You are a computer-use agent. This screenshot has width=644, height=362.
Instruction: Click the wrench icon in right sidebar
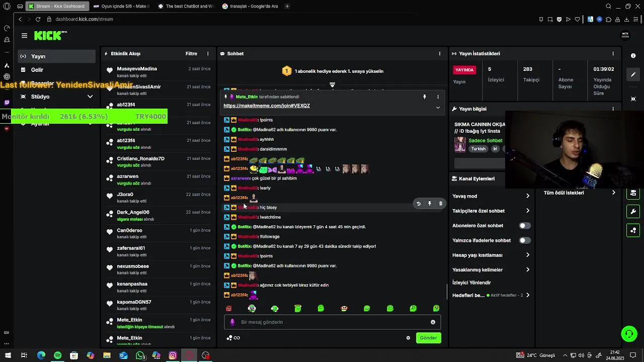tap(633, 212)
